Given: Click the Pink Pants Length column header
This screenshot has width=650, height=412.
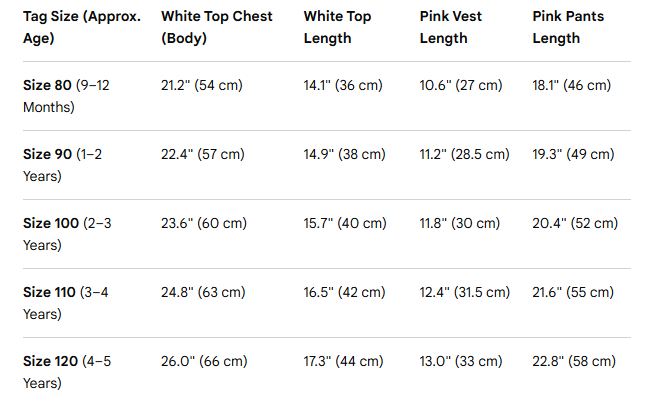Looking at the screenshot, I should click(568, 27).
